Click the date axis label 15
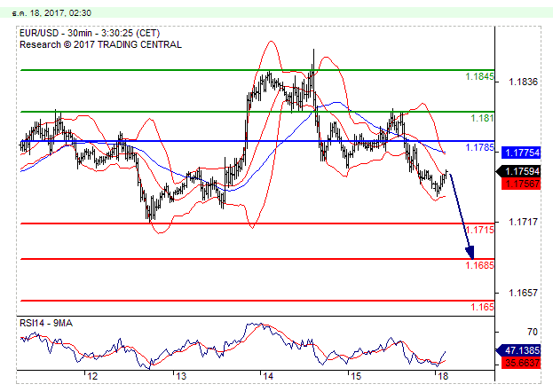The width and height of the screenshot is (553, 392). pos(356,377)
